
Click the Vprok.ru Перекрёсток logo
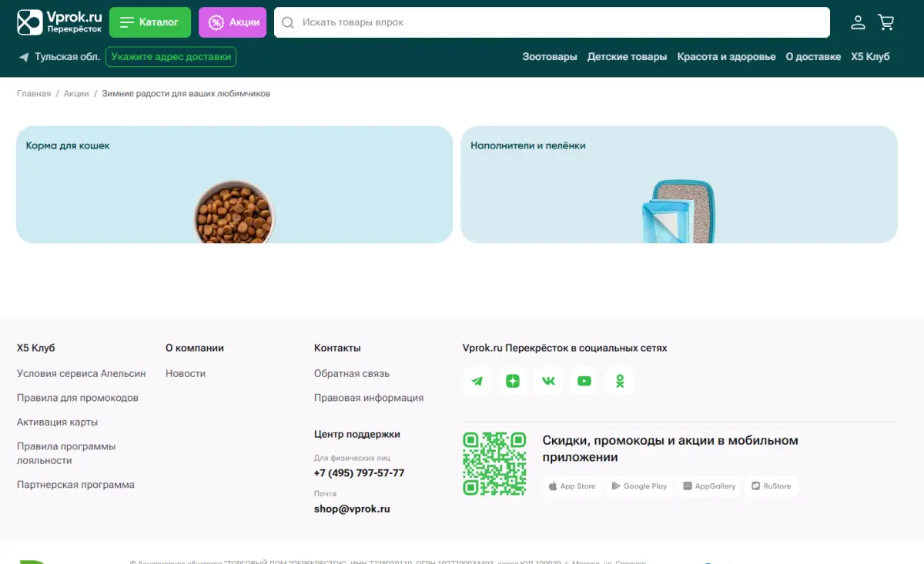click(59, 22)
